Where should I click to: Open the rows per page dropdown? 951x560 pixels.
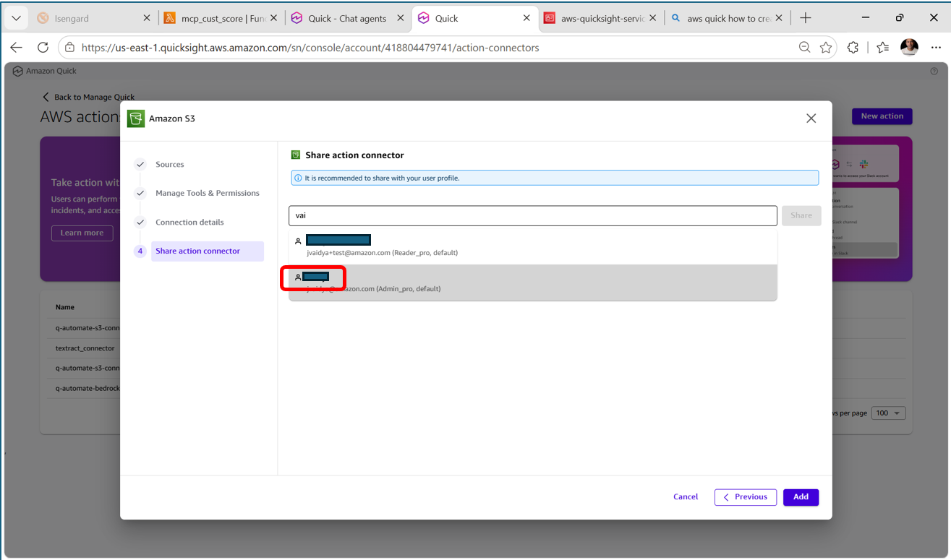[889, 413]
